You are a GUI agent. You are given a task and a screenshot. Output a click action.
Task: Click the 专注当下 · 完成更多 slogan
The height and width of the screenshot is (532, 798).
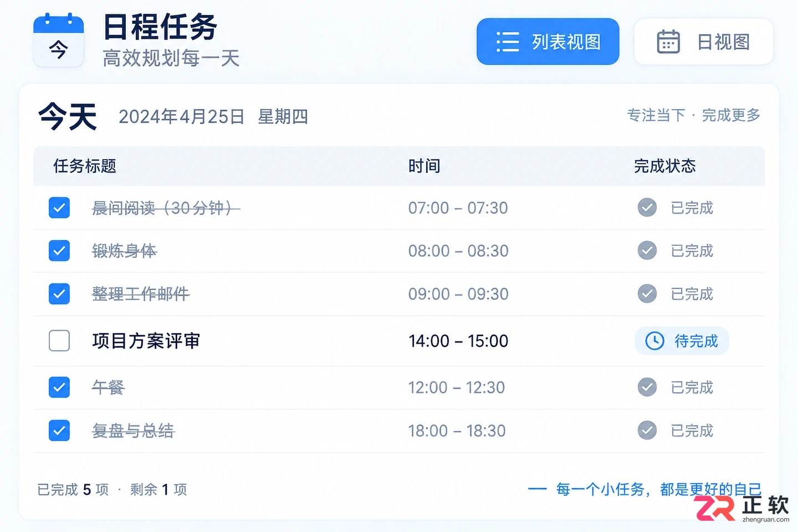point(694,115)
